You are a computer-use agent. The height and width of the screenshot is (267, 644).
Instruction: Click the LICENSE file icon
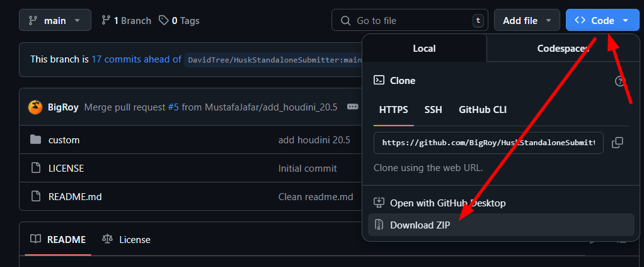[36, 169]
